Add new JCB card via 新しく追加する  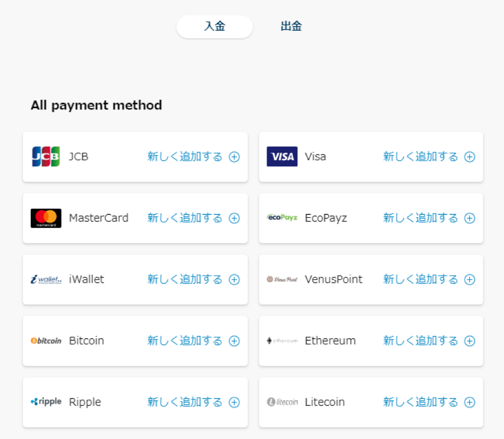coord(185,157)
